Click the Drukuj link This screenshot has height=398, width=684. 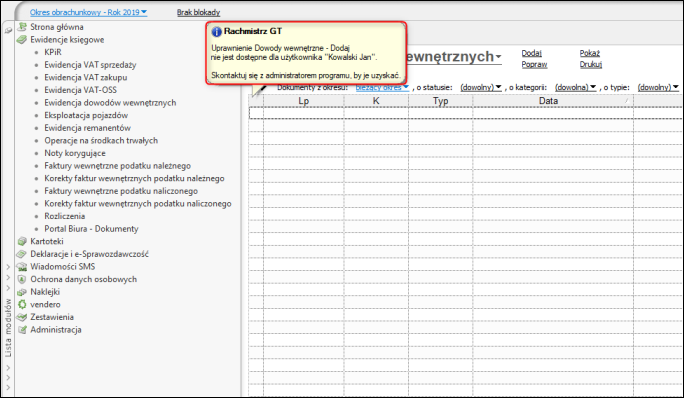tap(591, 64)
